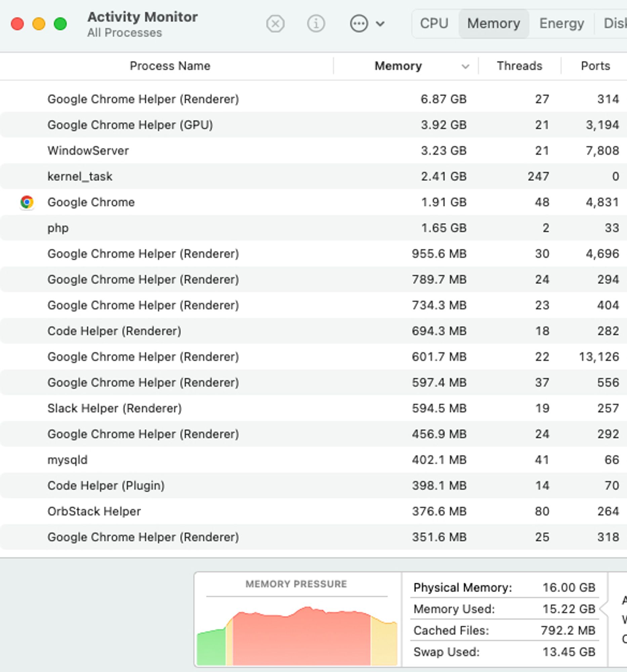Image resolution: width=627 pixels, height=672 pixels.
Task: Click the Google Chrome app icon in list
Action: [27, 202]
